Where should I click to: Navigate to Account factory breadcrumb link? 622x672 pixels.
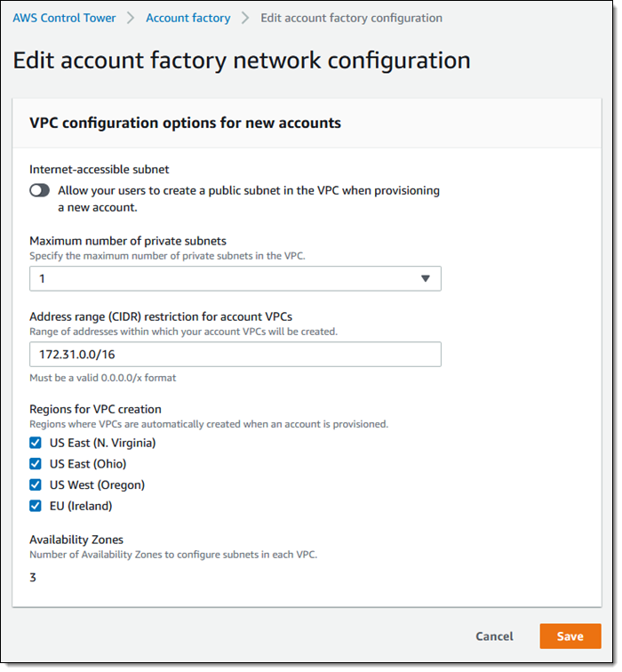click(x=187, y=18)
